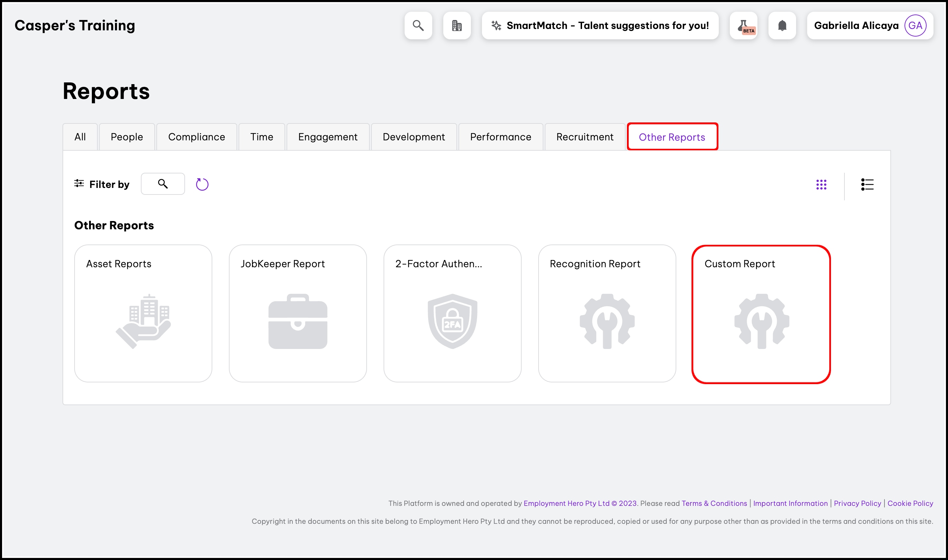Select the Compliance tab
The width and height of the screenshot is (948, 560).
[196, 137]
